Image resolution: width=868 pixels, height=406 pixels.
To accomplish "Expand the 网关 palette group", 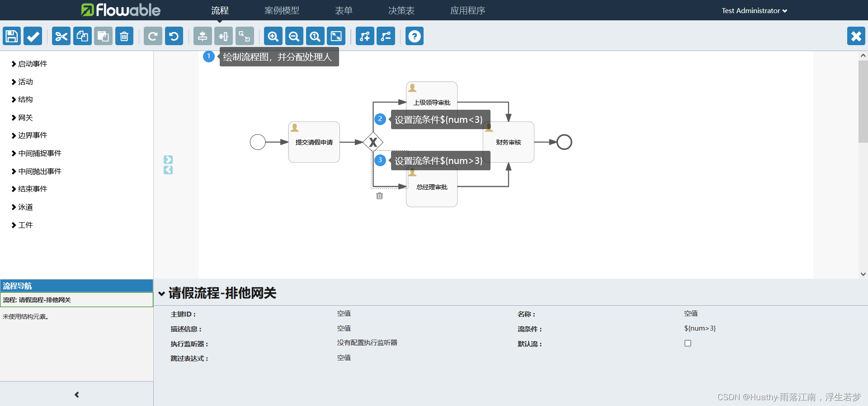I will pyautogui.click(x=22, y=117).
